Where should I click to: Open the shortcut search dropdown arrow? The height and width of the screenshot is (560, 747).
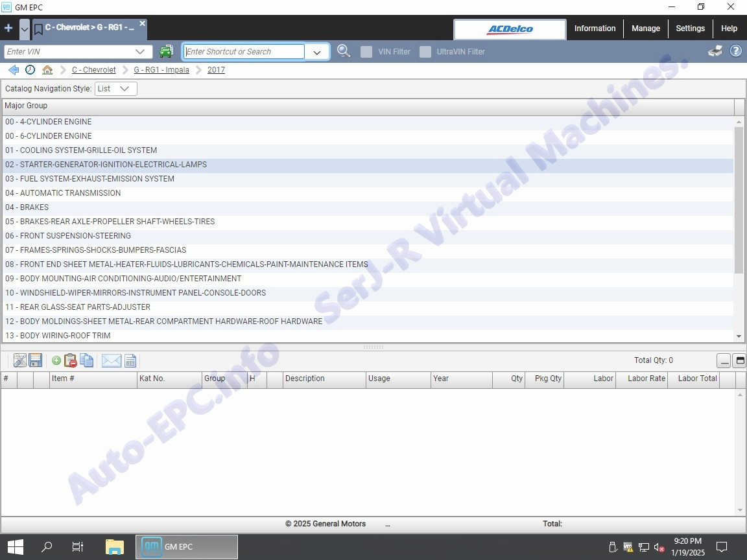click(317, 52)
